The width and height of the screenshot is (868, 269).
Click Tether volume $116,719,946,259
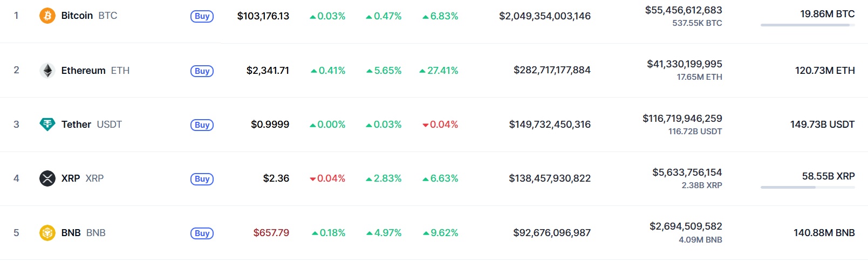pos(682,118)
